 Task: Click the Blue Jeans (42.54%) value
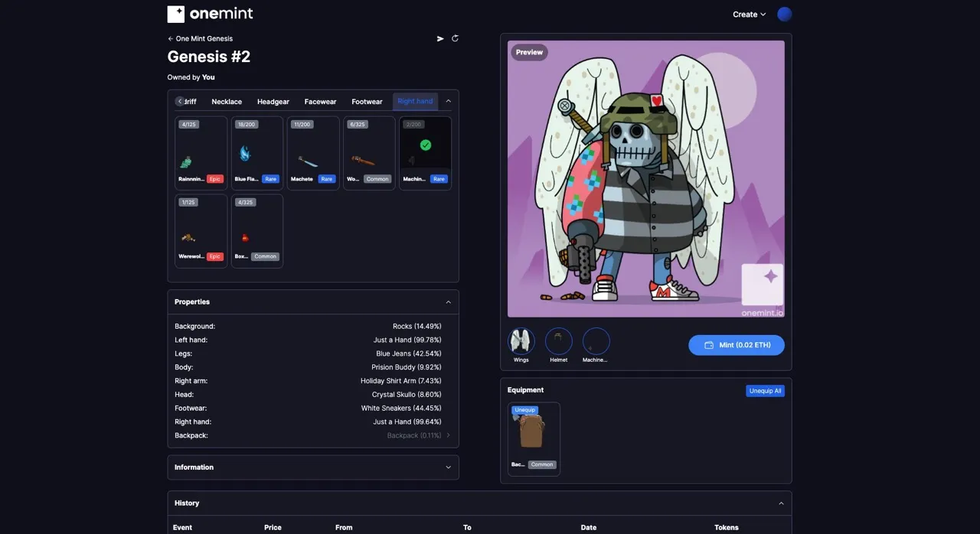(x=409, y=354)
